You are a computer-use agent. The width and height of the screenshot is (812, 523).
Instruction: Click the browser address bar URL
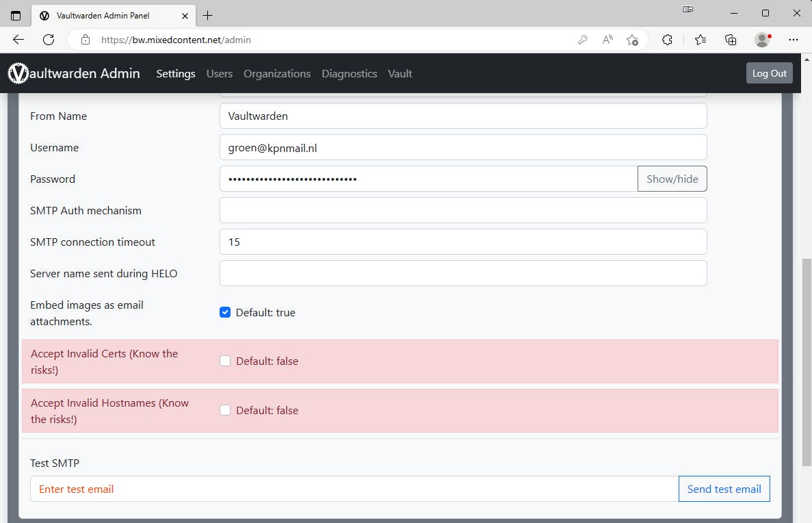(x=176, y=40)
